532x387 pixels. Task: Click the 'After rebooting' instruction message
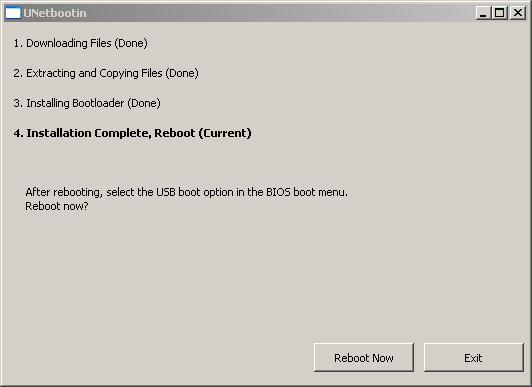pyautogui.click(x=186, y=192)
